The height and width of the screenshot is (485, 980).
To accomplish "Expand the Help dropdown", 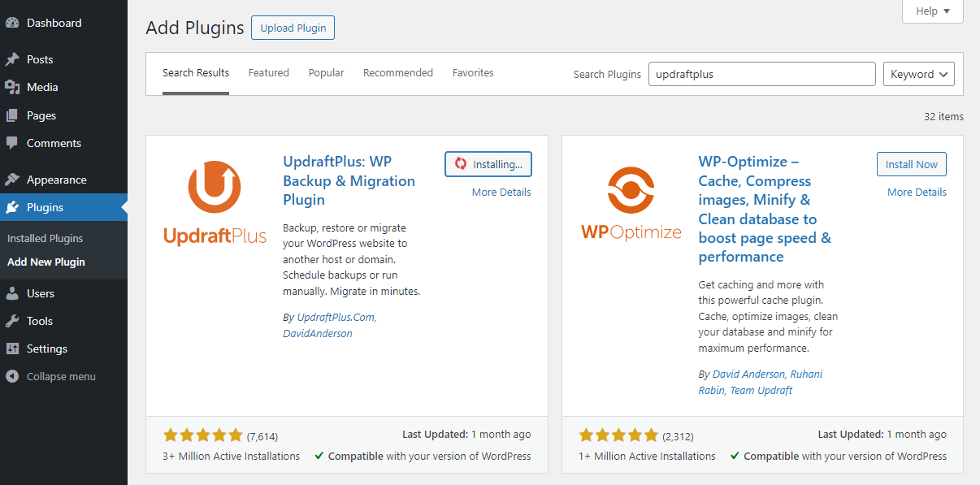I will [x=932, y=11].
